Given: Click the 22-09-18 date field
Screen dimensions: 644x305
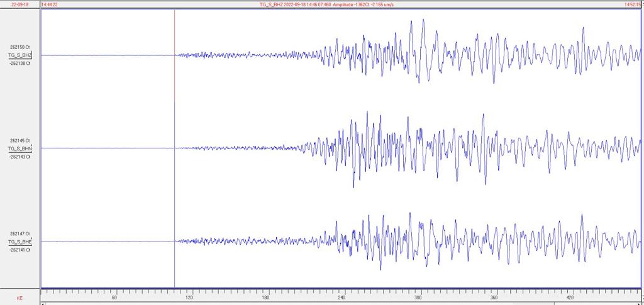Looking at the screenshot, I should 19,4.
